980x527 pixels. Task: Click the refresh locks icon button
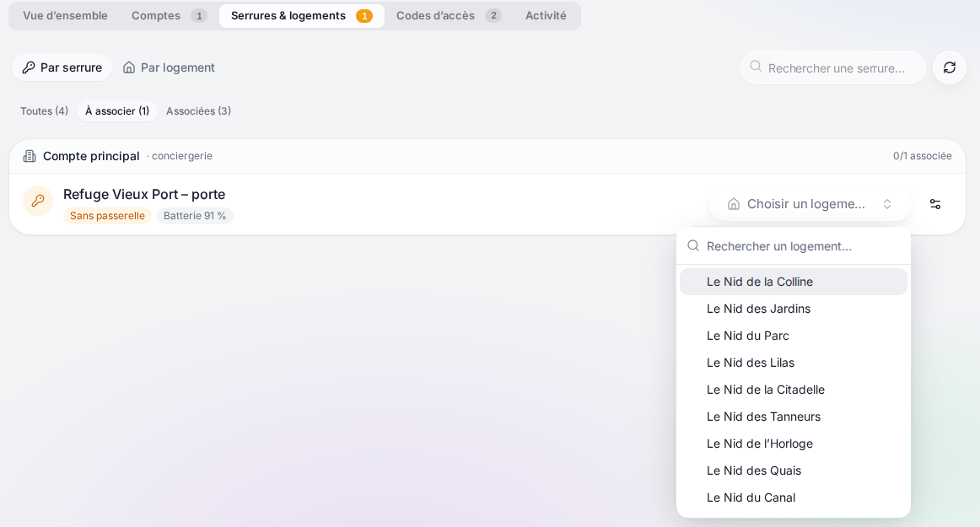click(950, 67)
